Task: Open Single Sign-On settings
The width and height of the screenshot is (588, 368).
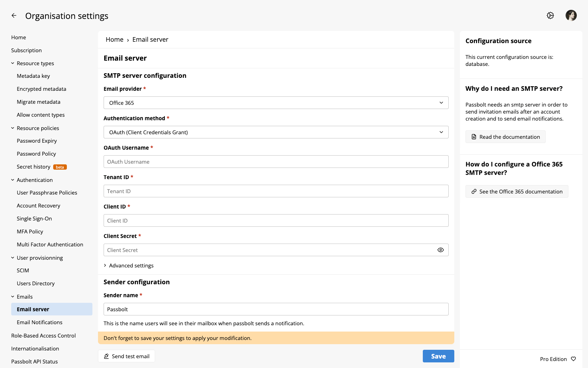Action: tap(34, 218)
